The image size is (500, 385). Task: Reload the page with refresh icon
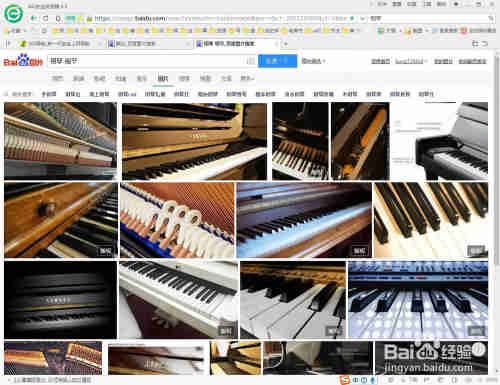(x=46, y=18)
